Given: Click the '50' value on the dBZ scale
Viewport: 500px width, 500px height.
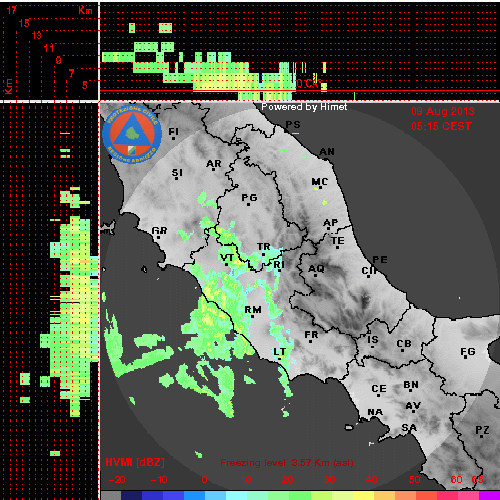Looking at the screenshot, I should [x=414, y=480].
